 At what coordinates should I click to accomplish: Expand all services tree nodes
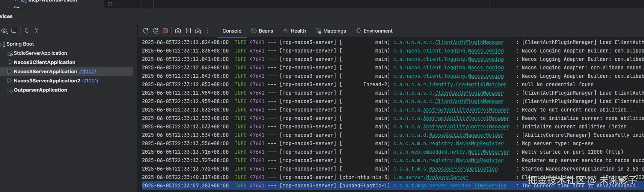(x=27, y=31)
